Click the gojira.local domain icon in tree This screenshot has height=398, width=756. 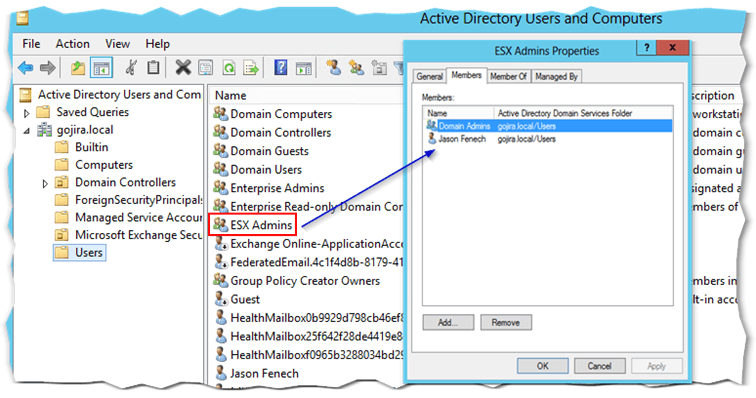pyautogui.click(x=45, y=130)
